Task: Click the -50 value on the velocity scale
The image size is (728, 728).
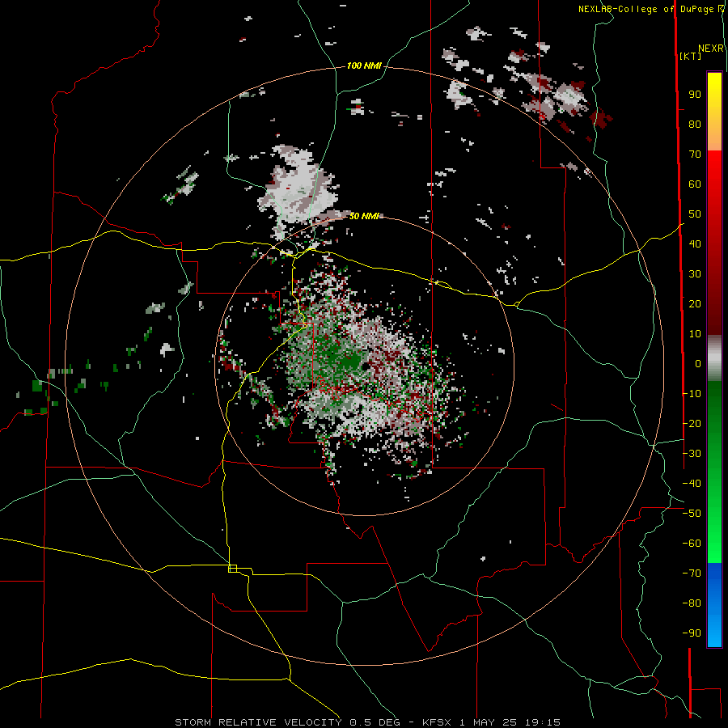Action: (x=692, y=513)
